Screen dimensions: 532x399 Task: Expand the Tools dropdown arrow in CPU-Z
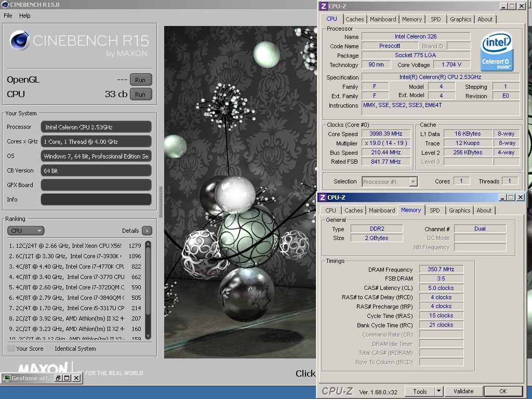(x=438, y=391)
